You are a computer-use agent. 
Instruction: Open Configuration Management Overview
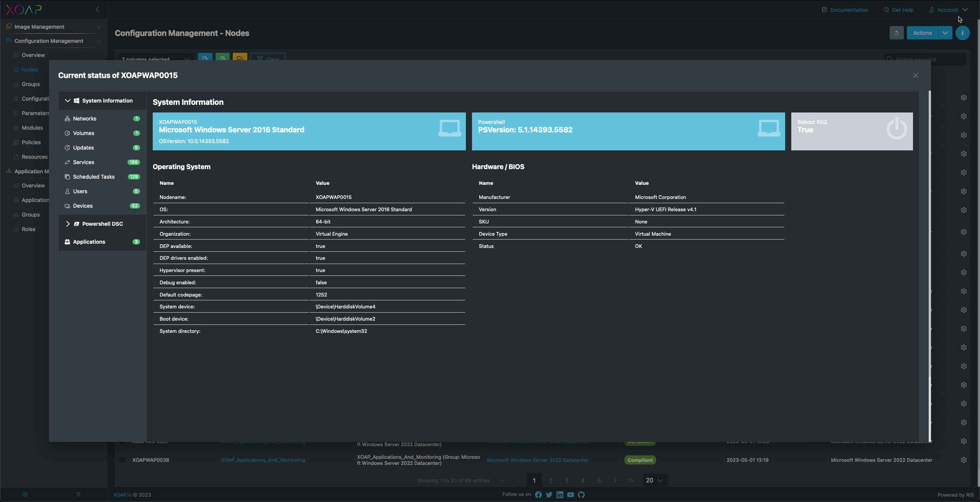click(33, 55)
